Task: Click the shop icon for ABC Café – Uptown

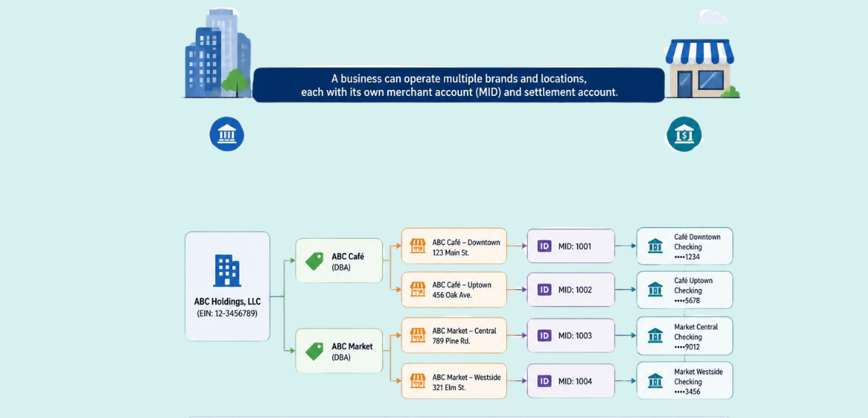Action: (x=417, y=290)
